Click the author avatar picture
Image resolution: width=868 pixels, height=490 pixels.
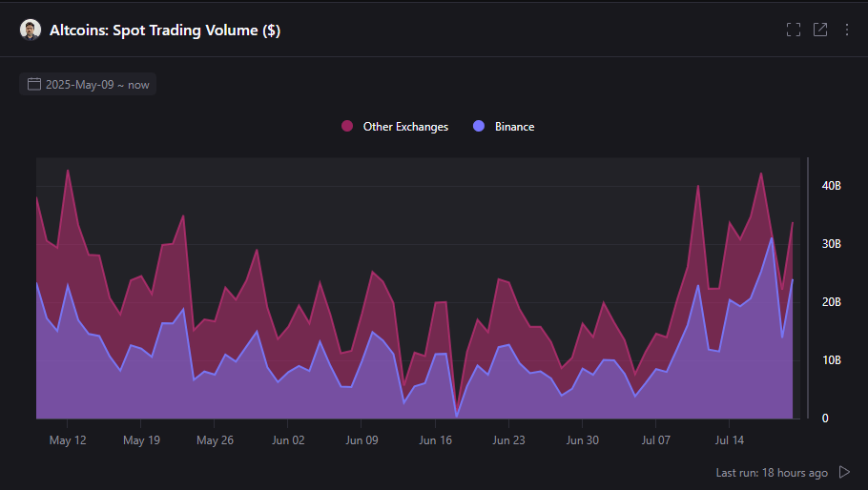[31, 30]
